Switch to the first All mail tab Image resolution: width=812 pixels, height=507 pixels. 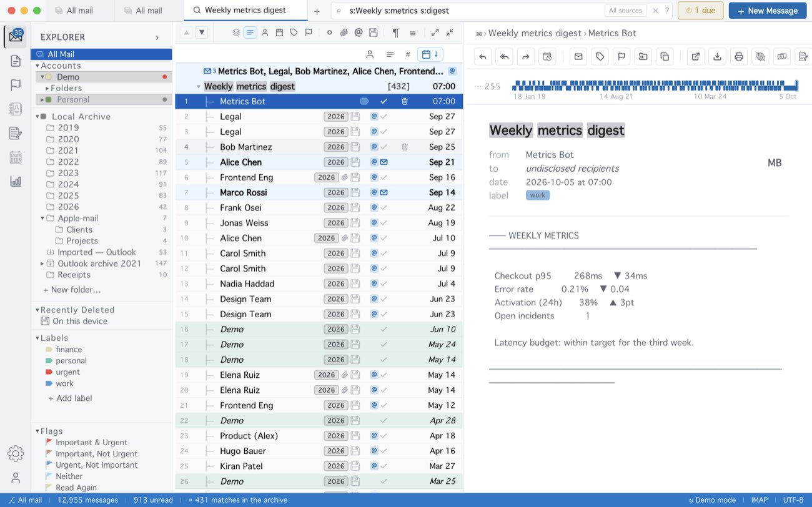coord(80,11)
